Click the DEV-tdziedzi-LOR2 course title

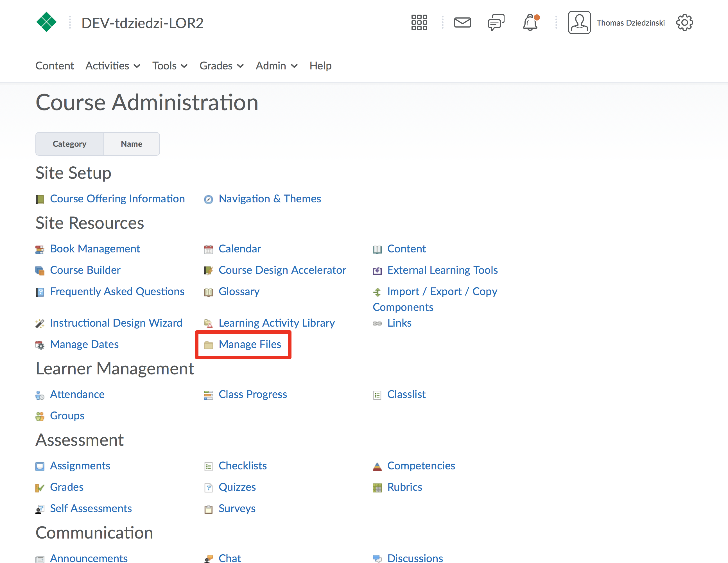tap(142, 23)
